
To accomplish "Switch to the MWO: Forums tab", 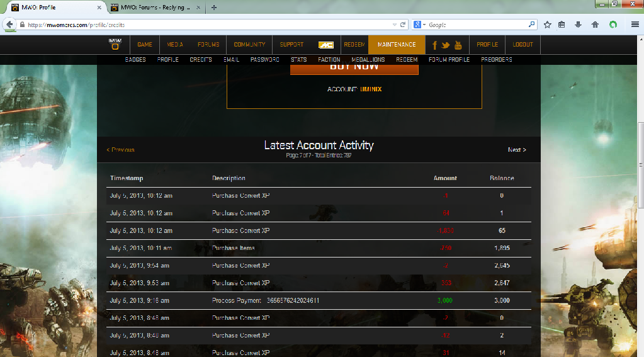I will tap(155, 8).
